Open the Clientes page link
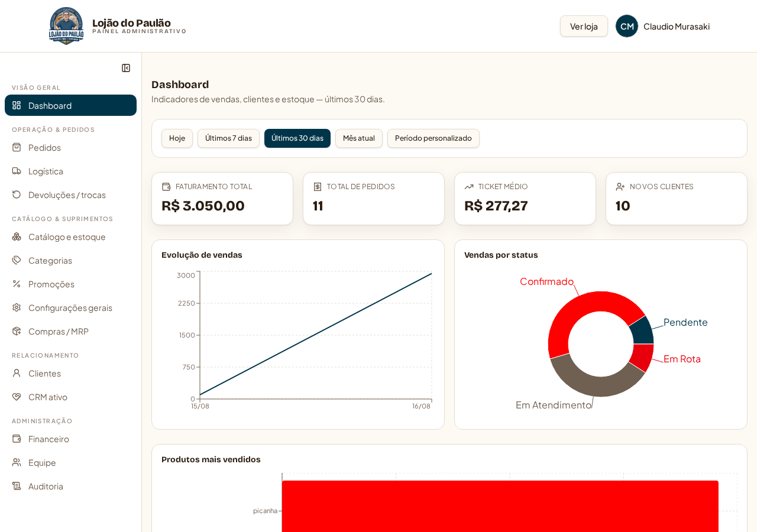Viewport: 757px width, 532px height. pyautogui.click(x=70, y=373)
